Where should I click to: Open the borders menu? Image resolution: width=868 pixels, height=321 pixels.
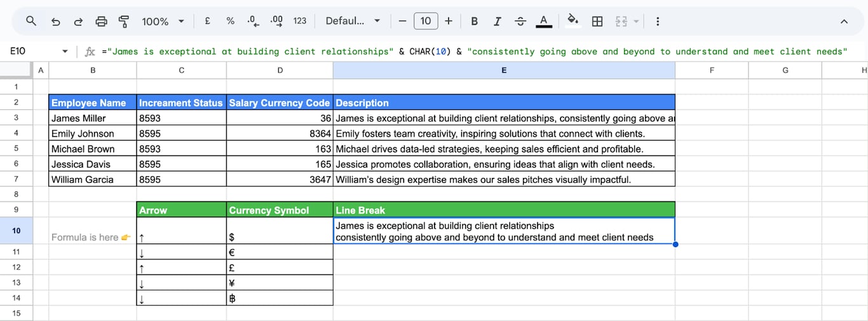597,21
